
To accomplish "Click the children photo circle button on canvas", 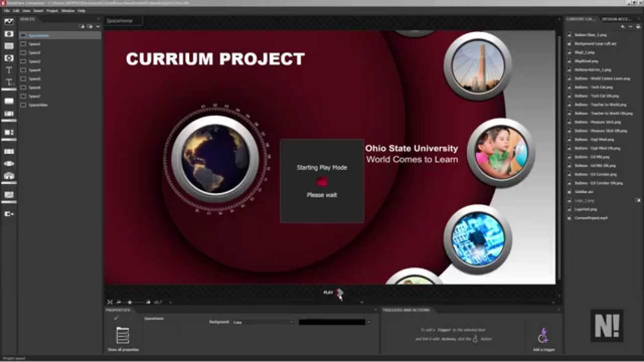I will pos(501,152).
